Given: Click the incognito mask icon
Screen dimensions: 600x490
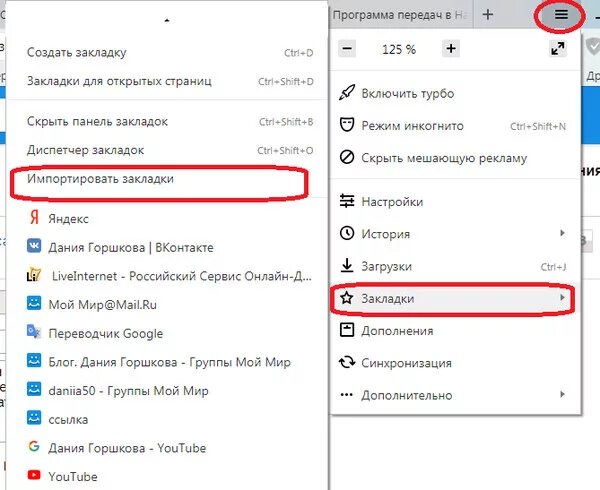Looking at the screenshot, I should 347,125.
